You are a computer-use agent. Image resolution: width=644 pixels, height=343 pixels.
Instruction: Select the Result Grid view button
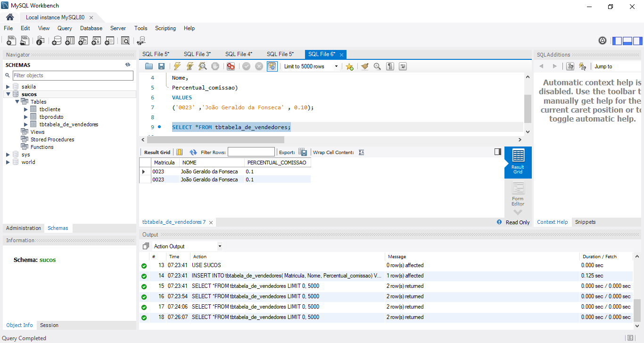tap(518, 162)
